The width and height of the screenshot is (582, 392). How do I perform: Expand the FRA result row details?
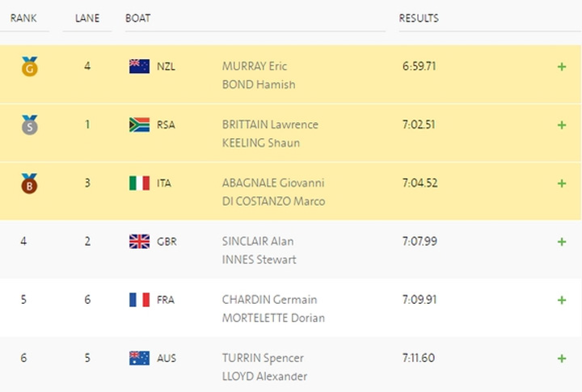coord(562,300)
